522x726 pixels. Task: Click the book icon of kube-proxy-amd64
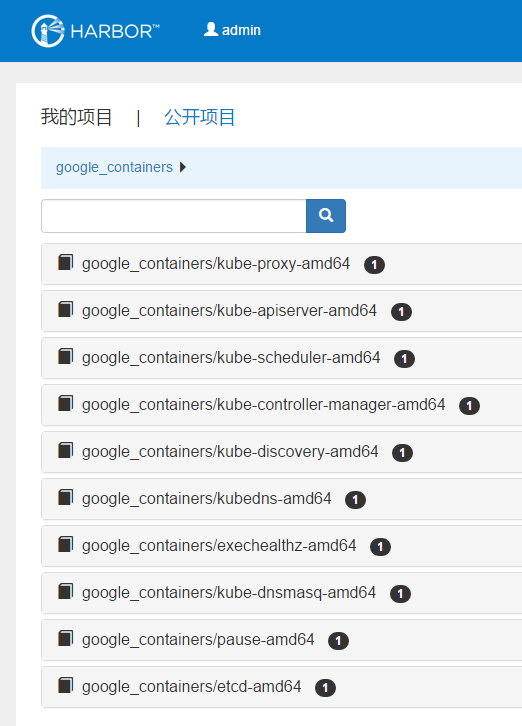tap(65, 262)
